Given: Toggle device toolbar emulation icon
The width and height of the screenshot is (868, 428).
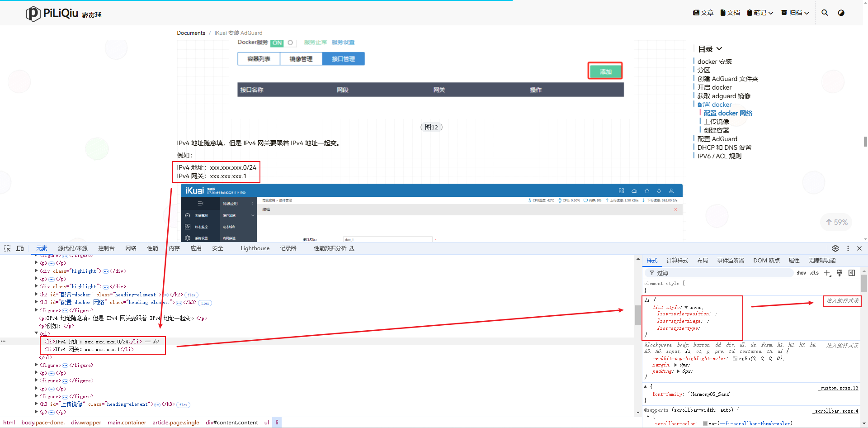Looking at the screenshot, I should [x=20, y=248].
